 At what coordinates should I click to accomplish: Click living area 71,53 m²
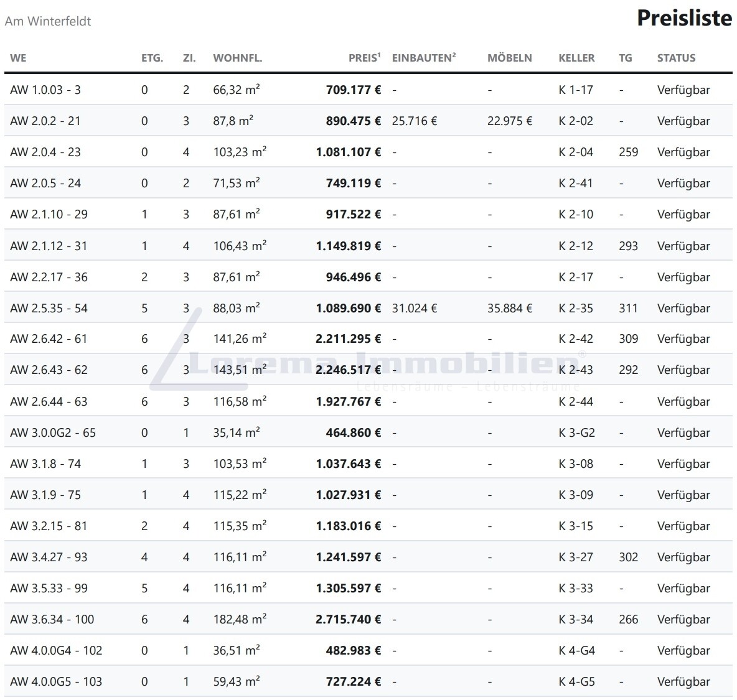coord(237,183)
